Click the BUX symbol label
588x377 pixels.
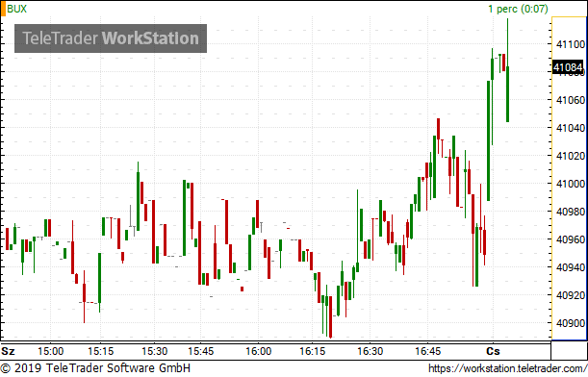(x=17, y=9)
